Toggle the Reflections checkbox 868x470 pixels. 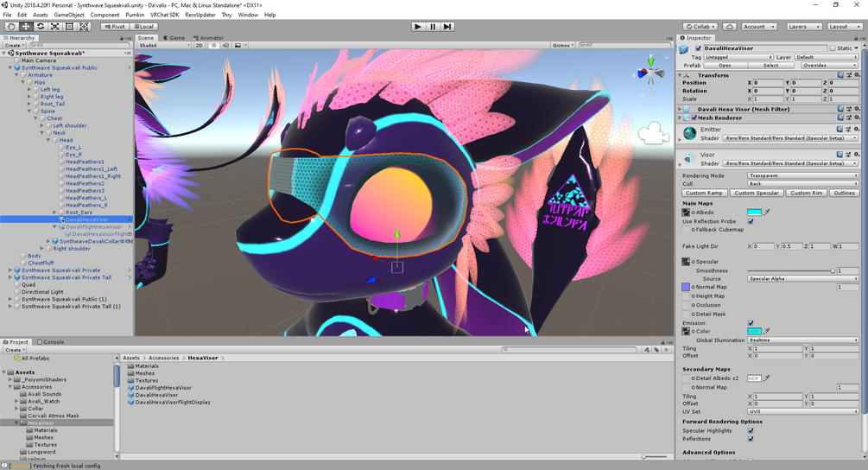(x=751, y=438)
